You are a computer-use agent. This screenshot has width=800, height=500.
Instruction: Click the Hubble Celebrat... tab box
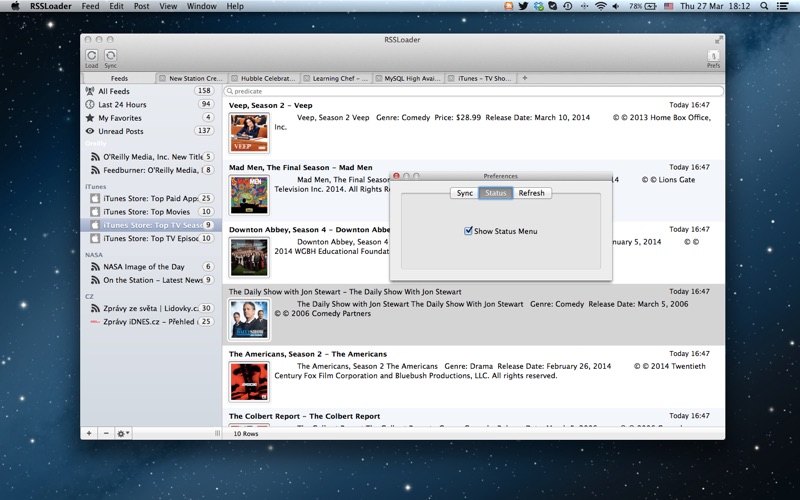click(235, 78)
